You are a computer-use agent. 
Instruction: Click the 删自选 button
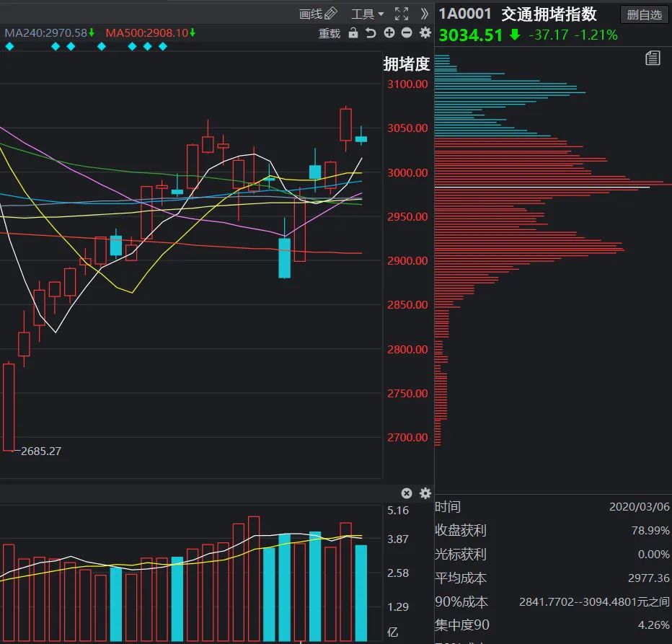644,14
